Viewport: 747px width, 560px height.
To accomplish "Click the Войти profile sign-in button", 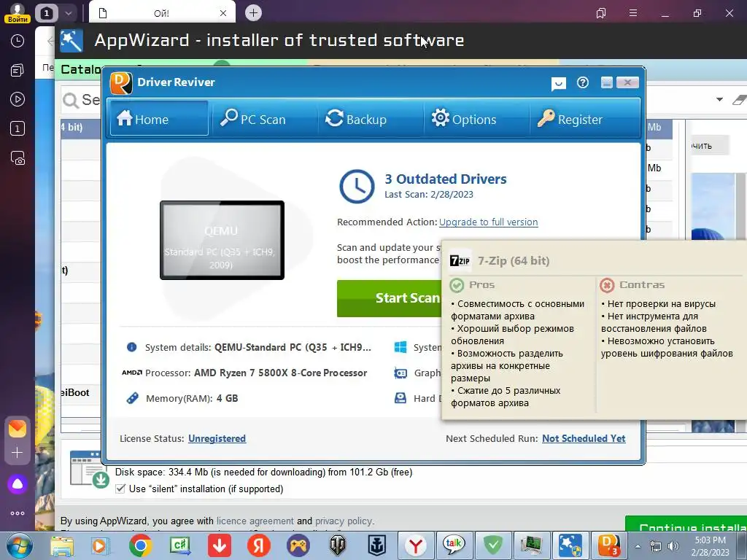I will click(18, 13).
